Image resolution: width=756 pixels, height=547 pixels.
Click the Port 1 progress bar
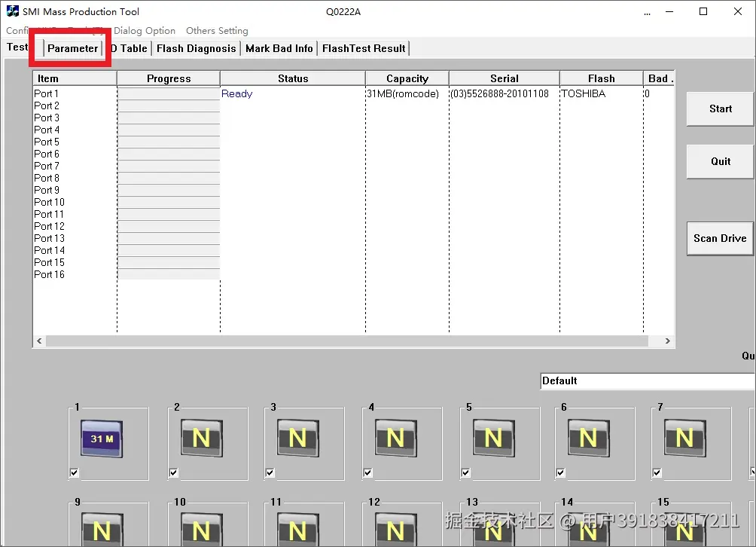click(169, 93)
